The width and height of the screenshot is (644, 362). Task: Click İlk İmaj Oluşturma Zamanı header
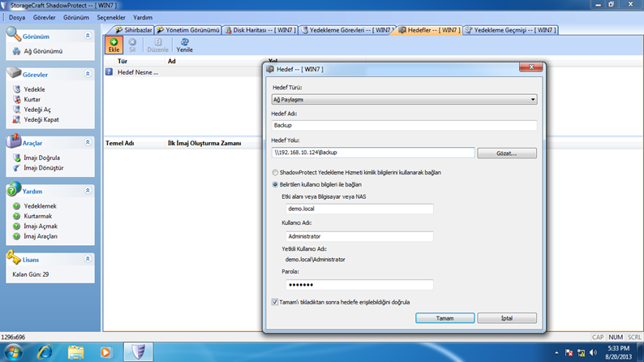[x=204, y=143]
